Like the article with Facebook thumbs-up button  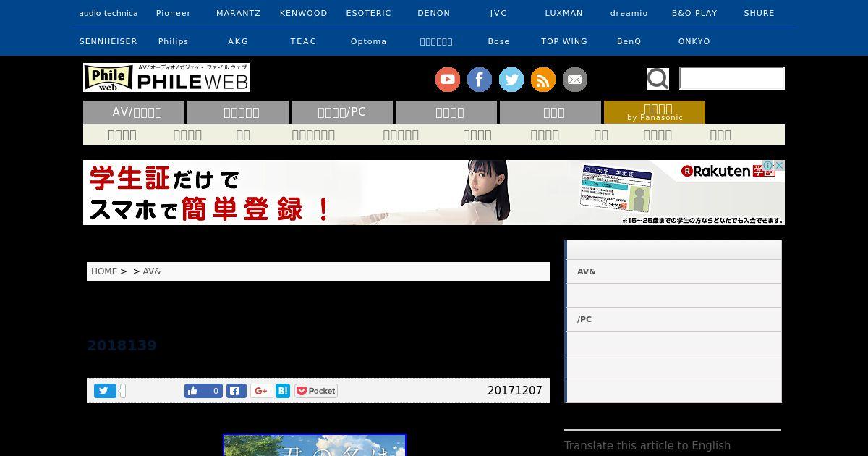(x=203, y=391)
